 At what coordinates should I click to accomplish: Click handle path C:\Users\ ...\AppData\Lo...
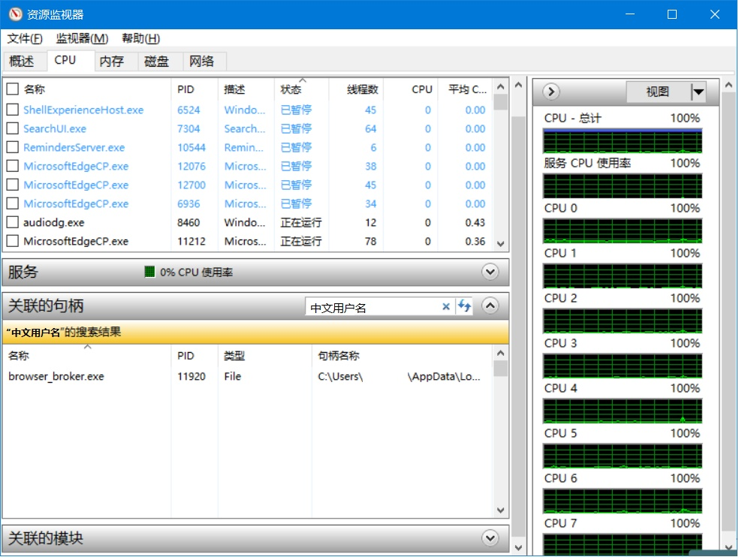(x=399, y=376)
